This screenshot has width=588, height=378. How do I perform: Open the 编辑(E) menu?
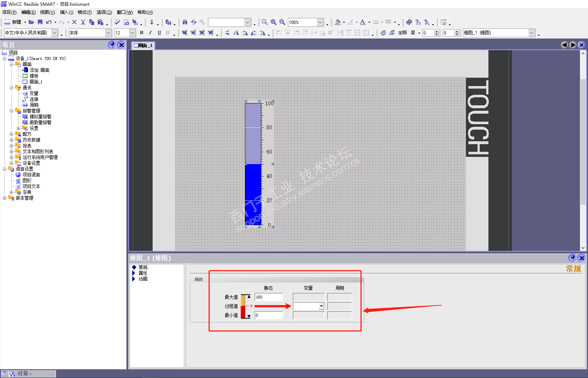28,12
